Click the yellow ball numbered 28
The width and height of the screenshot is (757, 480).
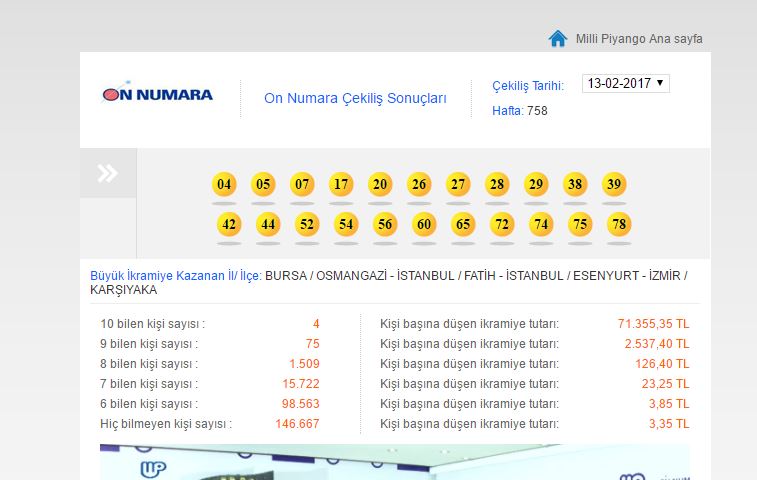497,184
